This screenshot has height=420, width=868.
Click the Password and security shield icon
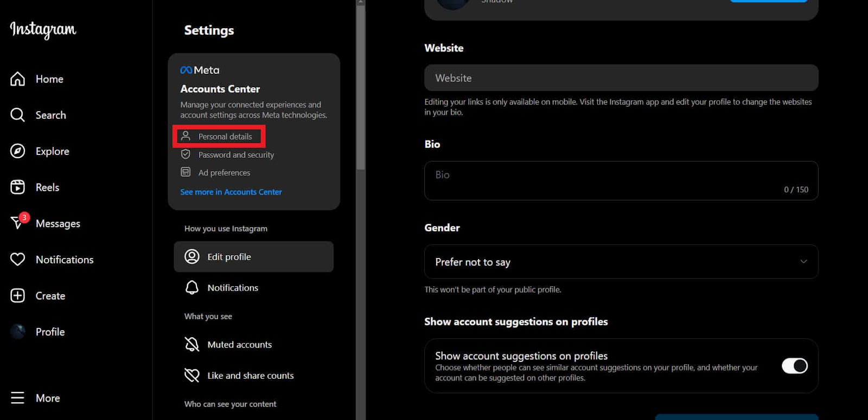click(186, 154)
